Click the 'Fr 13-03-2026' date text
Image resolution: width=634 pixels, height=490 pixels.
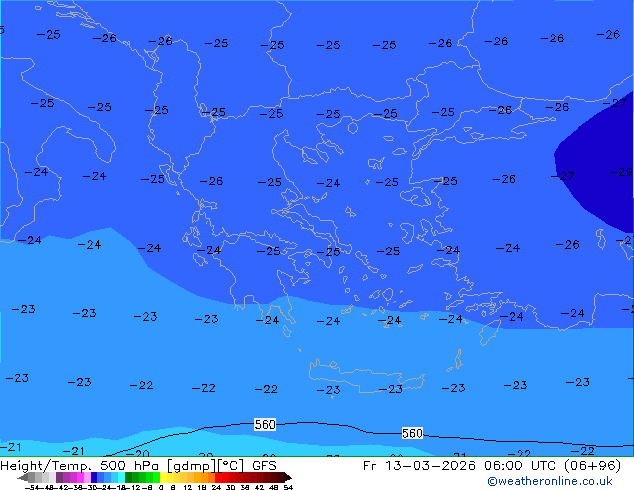[419, 466]
